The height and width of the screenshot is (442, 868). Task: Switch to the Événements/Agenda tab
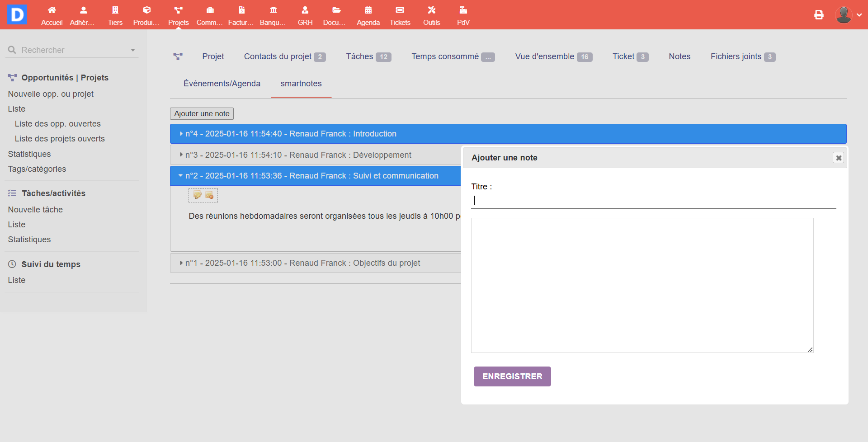tap(222, 84)
